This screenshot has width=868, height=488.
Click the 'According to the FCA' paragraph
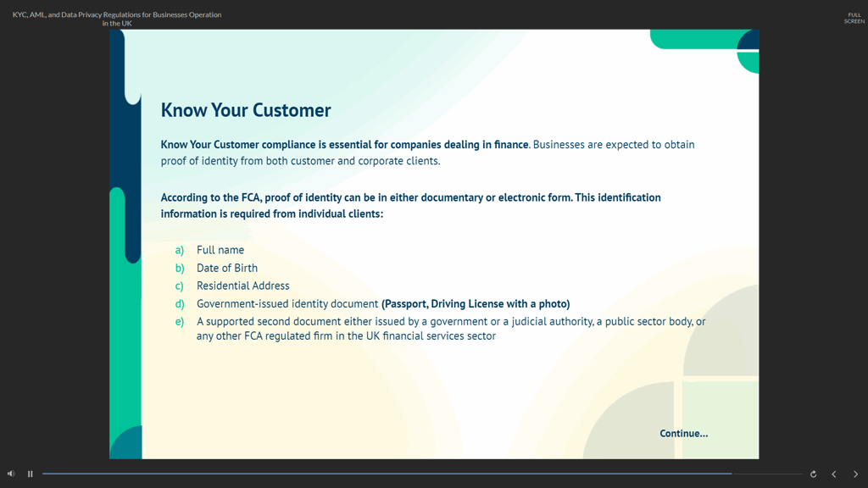(411, 206)
